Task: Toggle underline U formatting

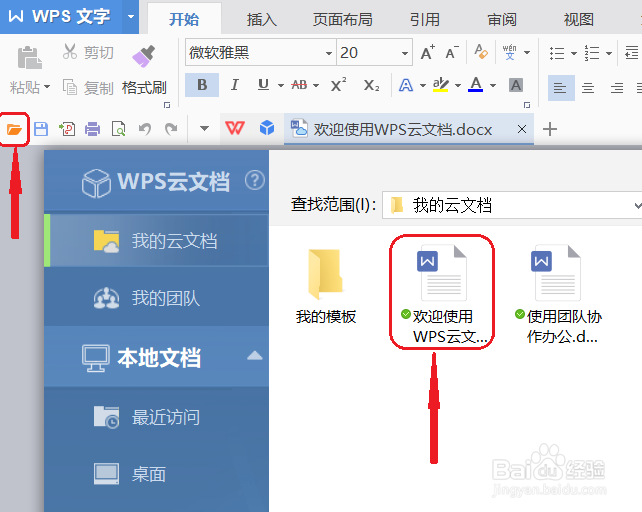Action: tap(263, 85)
